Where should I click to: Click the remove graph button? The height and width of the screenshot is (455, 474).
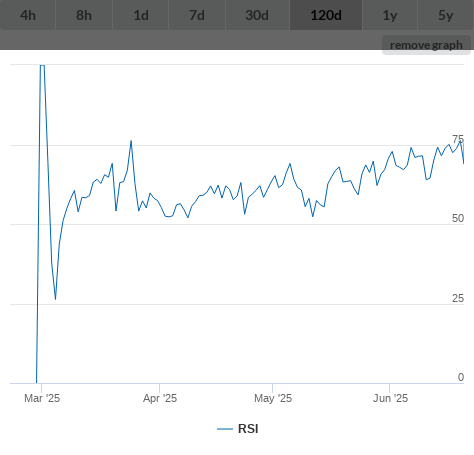pos(426,45)
